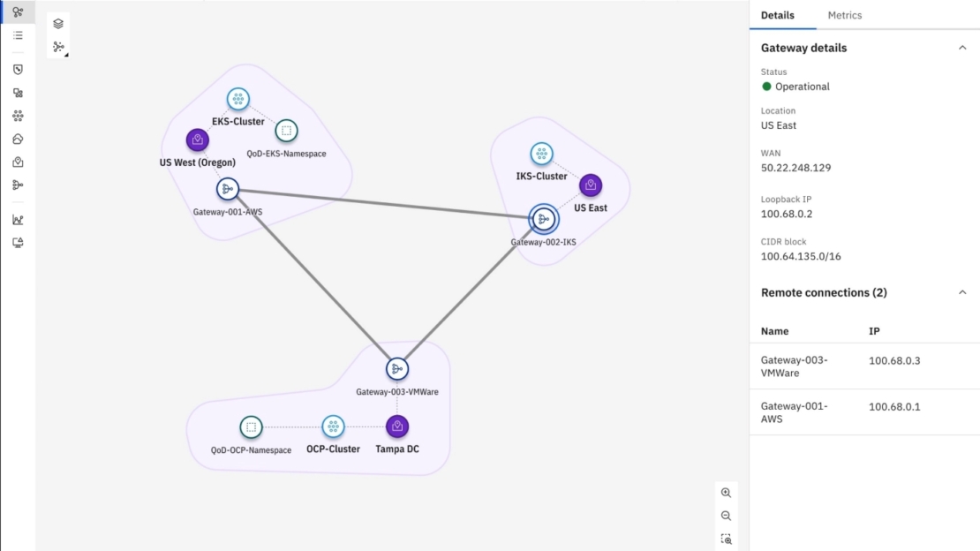Open the list view from the left sidebar
This screenshot has height=551, width=980.
point(18,35)
